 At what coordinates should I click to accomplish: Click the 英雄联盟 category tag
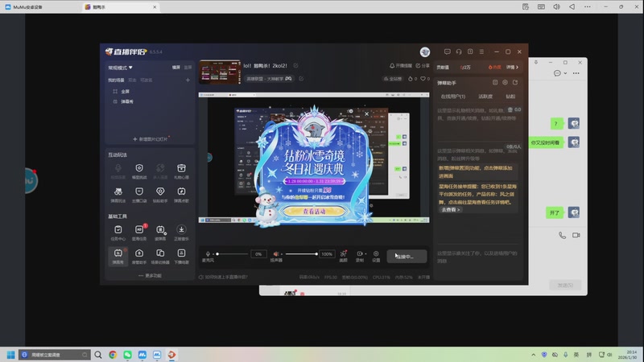pyautogui.click(x=269, y=78)
